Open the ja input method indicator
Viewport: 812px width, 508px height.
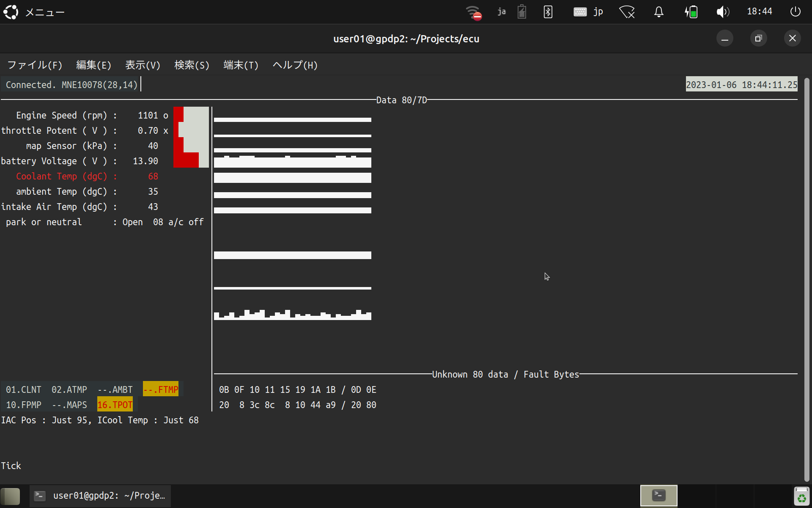pos(502,12)
